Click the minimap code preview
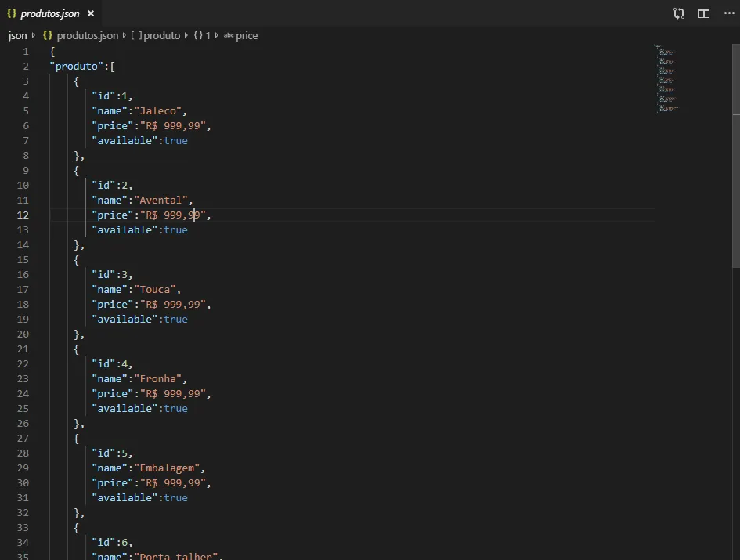740x560 pixels. point(666,78)
